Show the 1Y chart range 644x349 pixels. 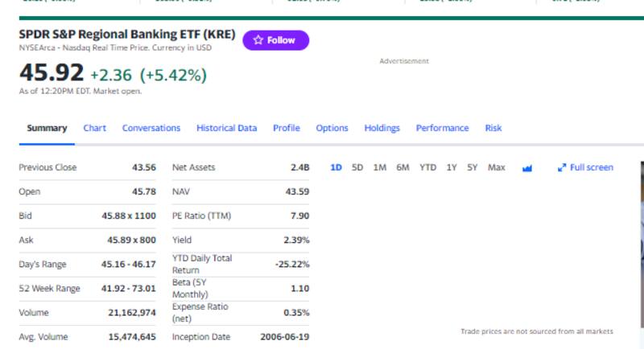pyautogui.click(x=452, y=167)
